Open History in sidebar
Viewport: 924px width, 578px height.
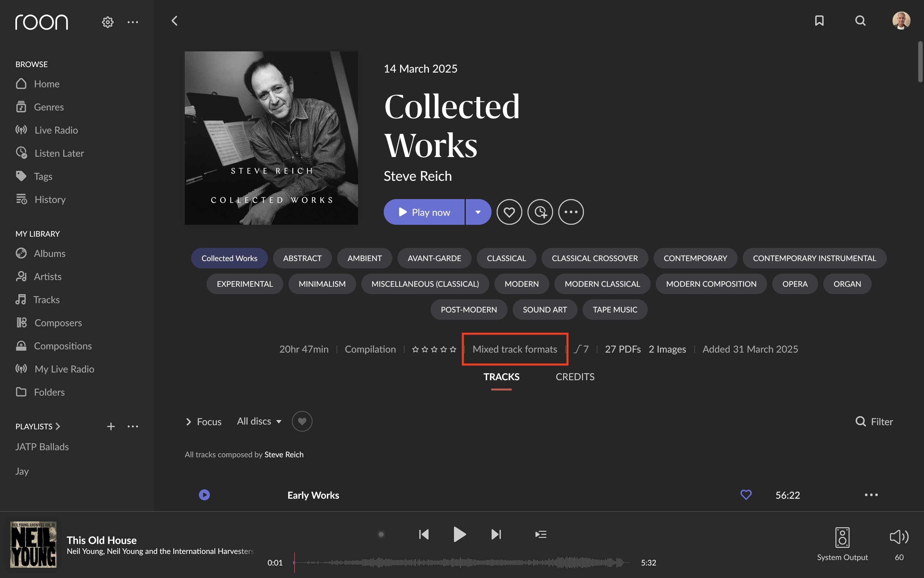[x=40, y=199]
